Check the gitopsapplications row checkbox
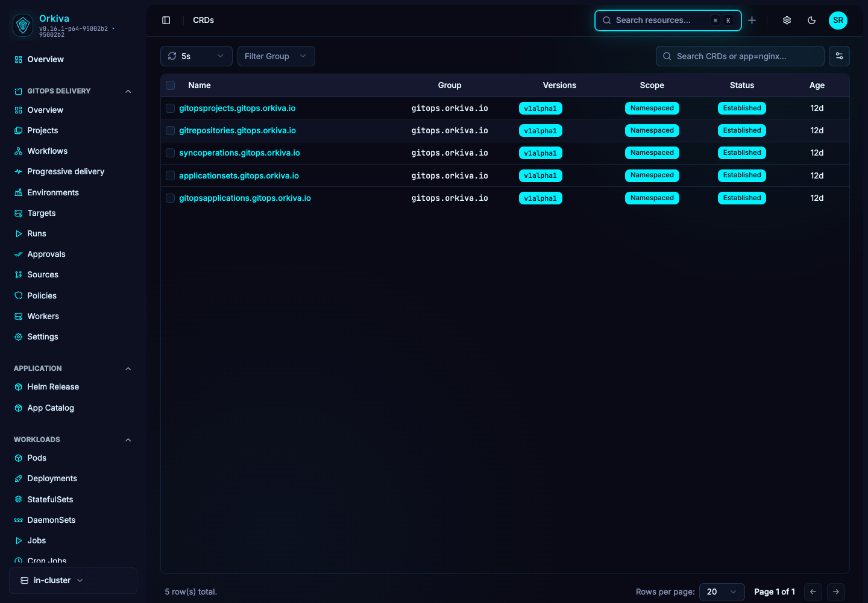Image resolution: width=868 pixels, height=603 pixels. click(171, 198)
